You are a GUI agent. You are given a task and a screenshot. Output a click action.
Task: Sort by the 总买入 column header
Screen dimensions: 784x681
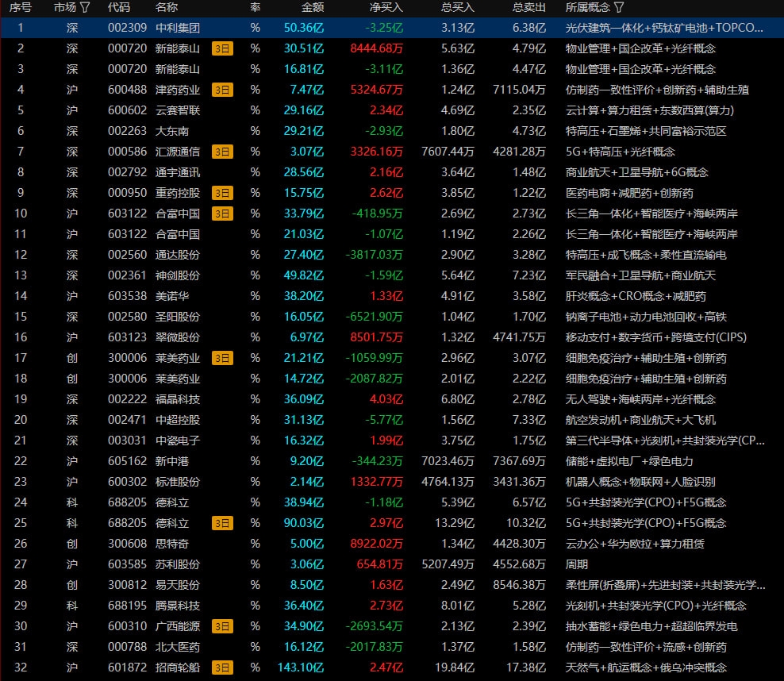(x=458, y=7)
